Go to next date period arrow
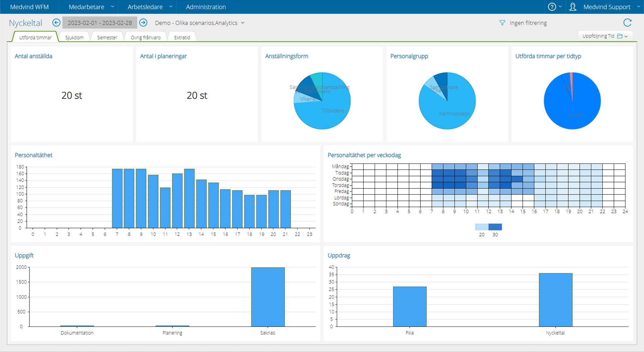This screenshot has height=352, width=644. pos(143,22)
